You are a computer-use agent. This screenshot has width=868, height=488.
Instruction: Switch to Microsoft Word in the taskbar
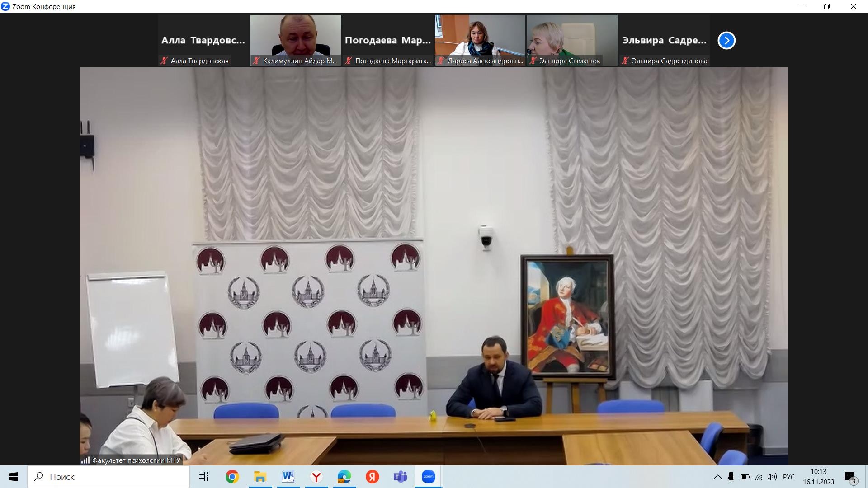point(288,477)
